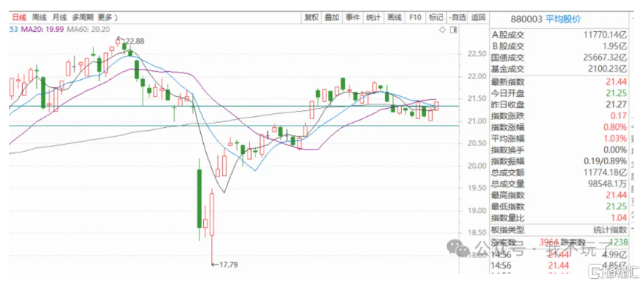Toggle -自选 remove from watchlist

click(x=458, y=17)
